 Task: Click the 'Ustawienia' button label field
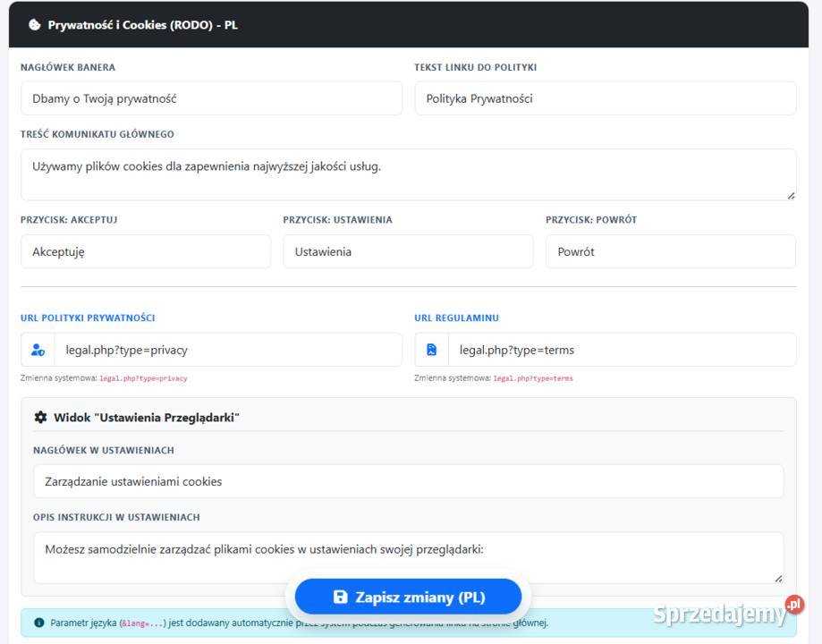408,251
